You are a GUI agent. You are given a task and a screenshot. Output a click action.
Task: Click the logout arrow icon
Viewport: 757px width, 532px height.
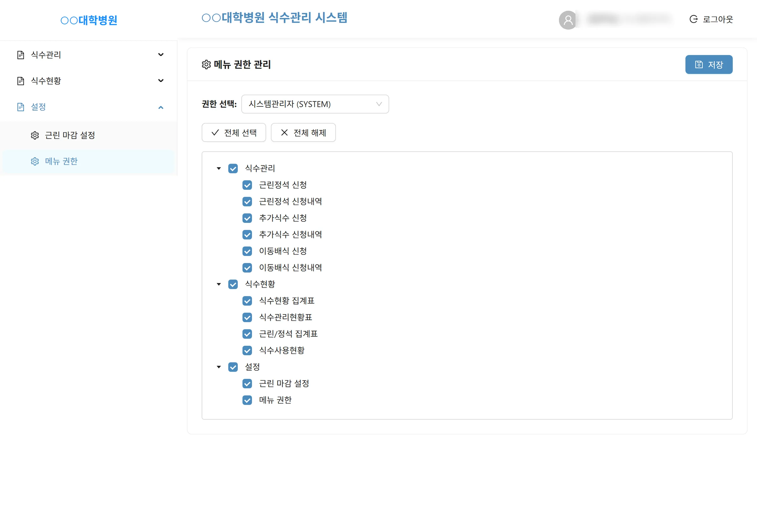click(x=693, y=19)
